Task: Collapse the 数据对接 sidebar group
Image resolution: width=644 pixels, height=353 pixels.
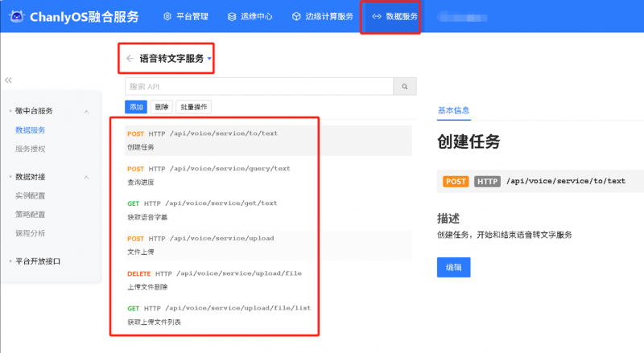Action: [86, 177]
